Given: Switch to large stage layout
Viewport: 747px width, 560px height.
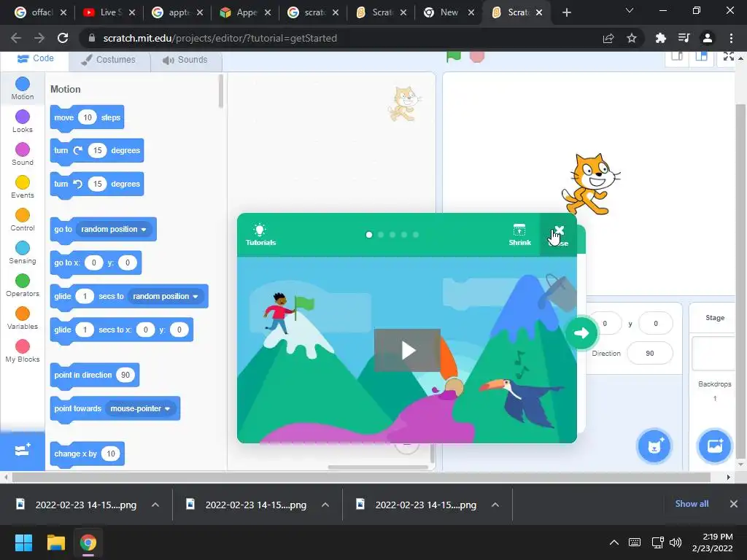Looking at the screenshot, I should (x=701, y=56).
